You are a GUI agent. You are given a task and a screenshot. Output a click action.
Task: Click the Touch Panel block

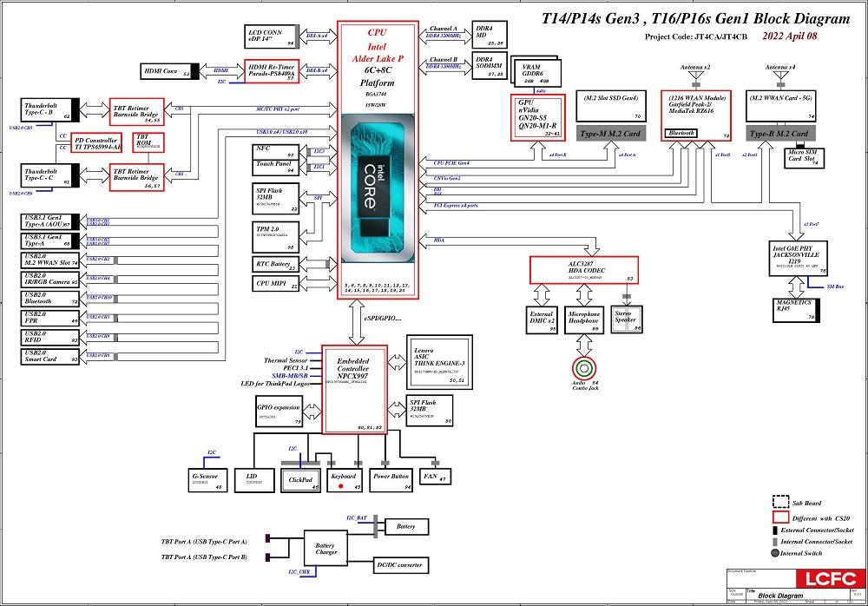[275, 168]
